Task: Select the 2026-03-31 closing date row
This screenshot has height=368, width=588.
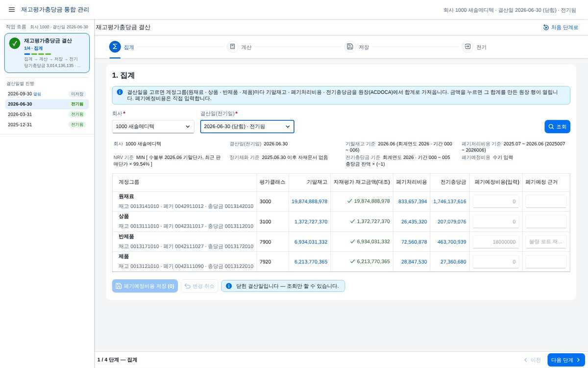Action: pyautogui.click(x=47, y=114)
